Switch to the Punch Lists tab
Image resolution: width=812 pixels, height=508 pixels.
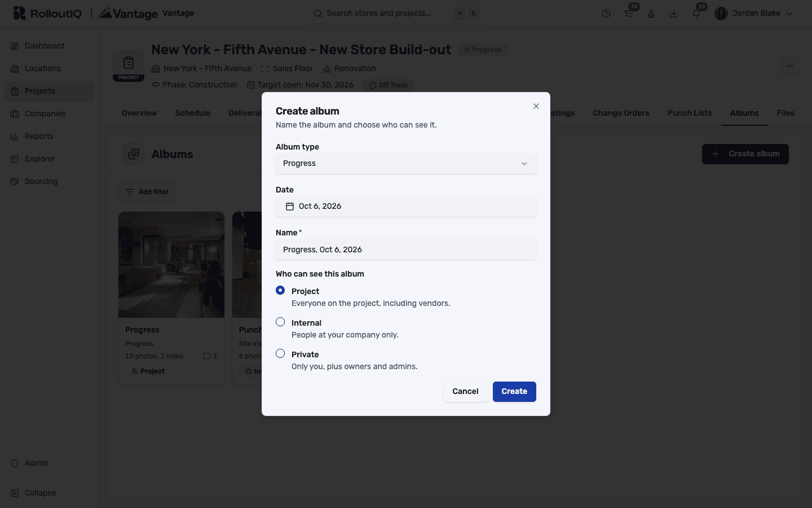pos(690,113)
